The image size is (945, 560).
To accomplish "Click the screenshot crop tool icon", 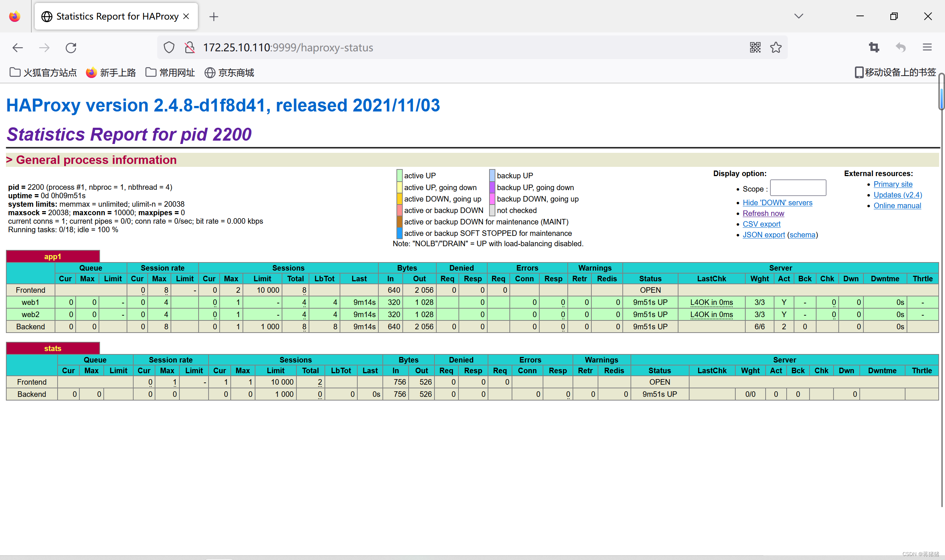I will click(x=874, y=48).
